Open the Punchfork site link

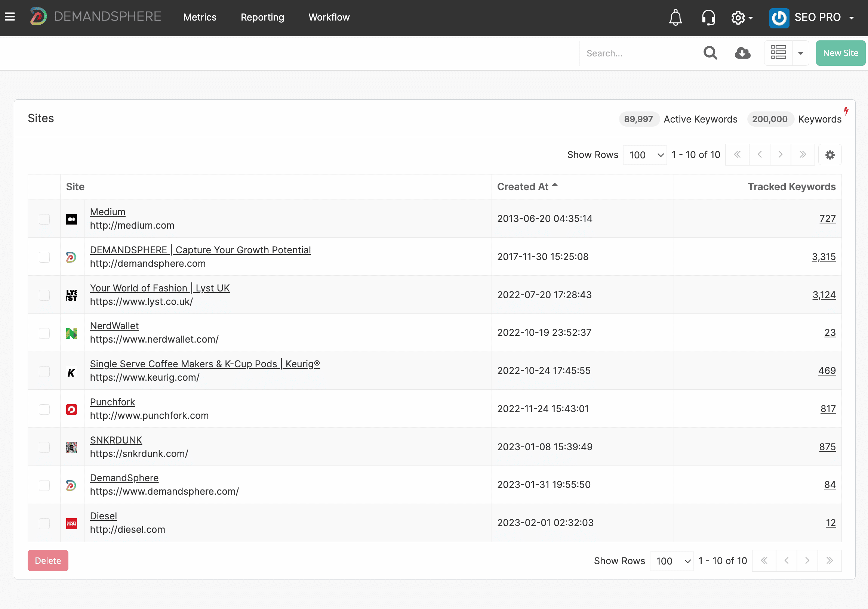click(x=112, y=402)
